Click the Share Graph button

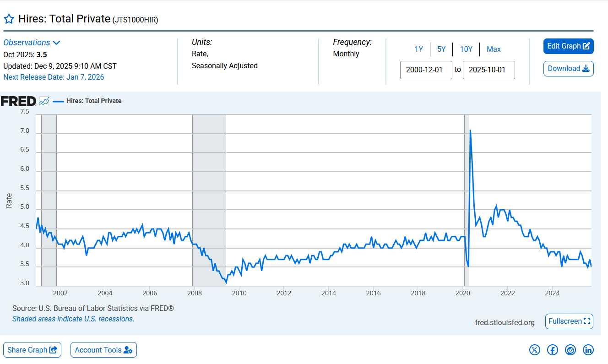click(x=32, y=350)
